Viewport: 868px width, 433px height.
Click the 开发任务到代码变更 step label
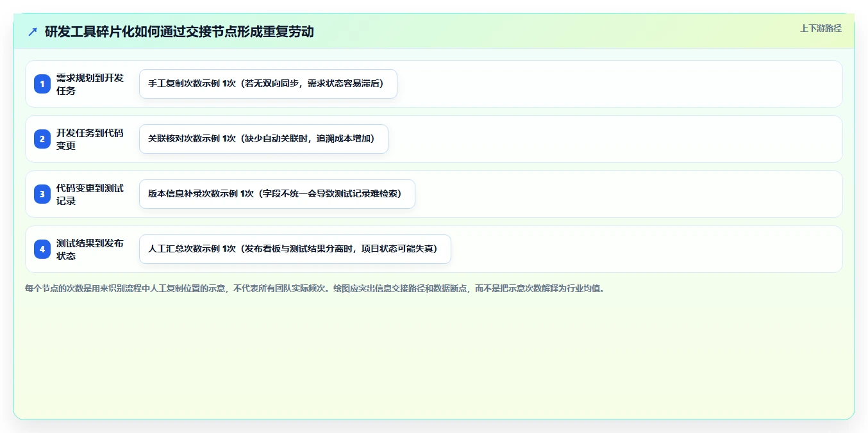pos(90,139)
